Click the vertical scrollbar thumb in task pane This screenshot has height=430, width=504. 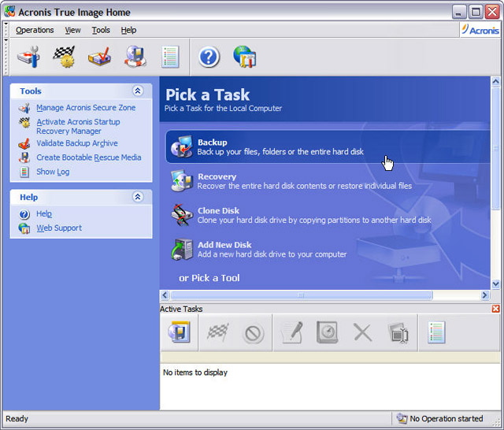(x=495, y=148)
